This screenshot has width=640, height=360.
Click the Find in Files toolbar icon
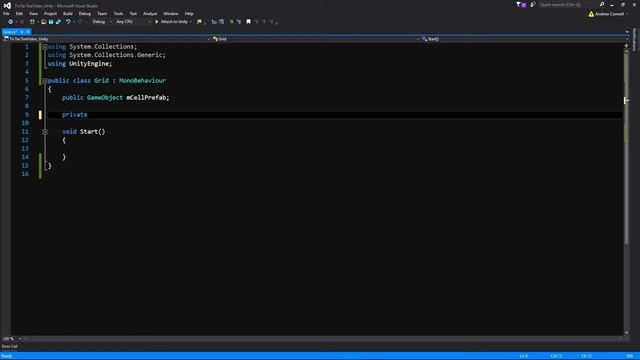(199, 22)
